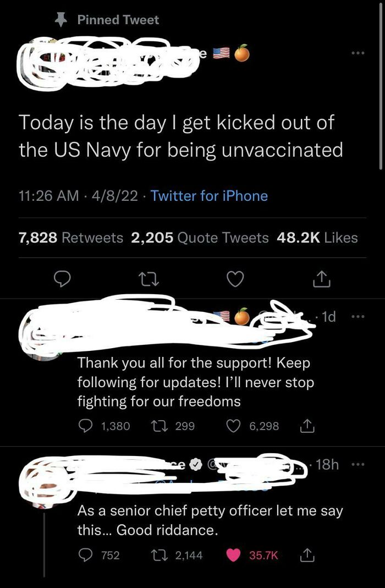The height and width of the screenshot is (588, 385).
Task: Open the reply icon under the pinned tweet
Action: pos(63,279)
